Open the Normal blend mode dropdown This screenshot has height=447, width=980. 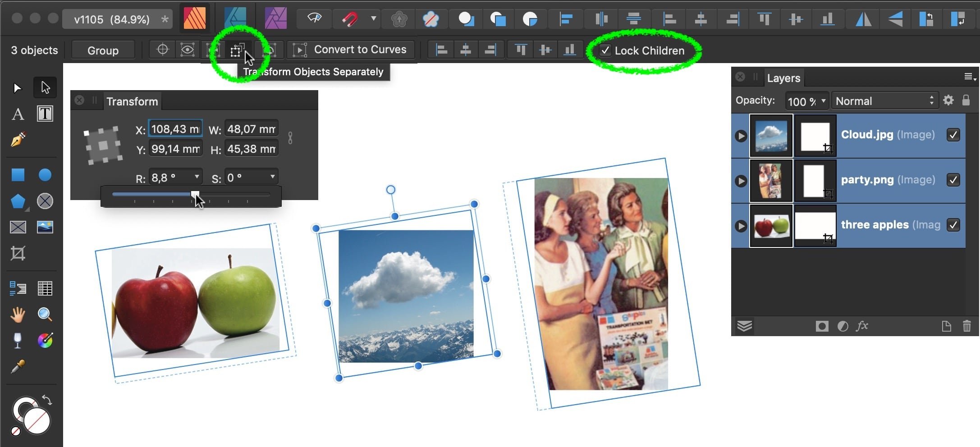[x=885, y=100]
